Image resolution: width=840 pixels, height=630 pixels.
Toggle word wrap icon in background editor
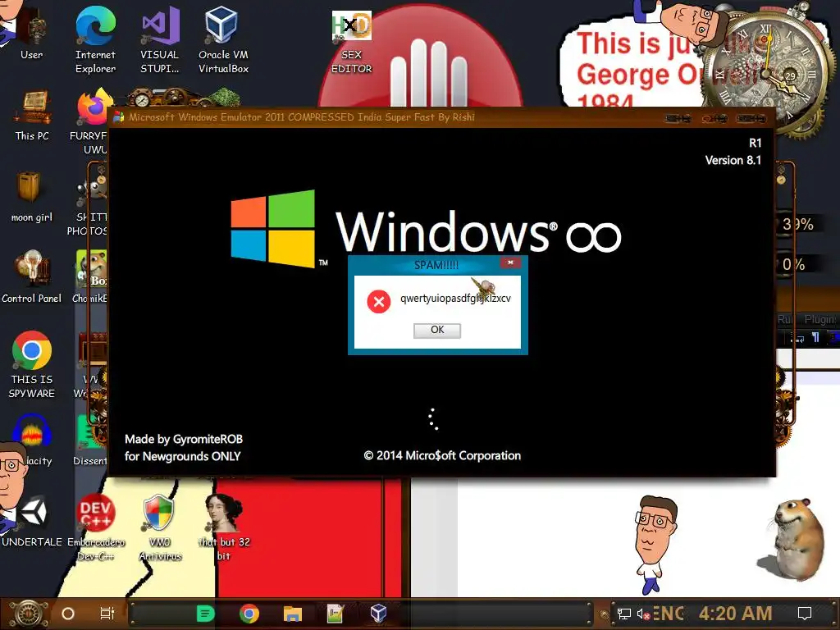click(799, 338)
